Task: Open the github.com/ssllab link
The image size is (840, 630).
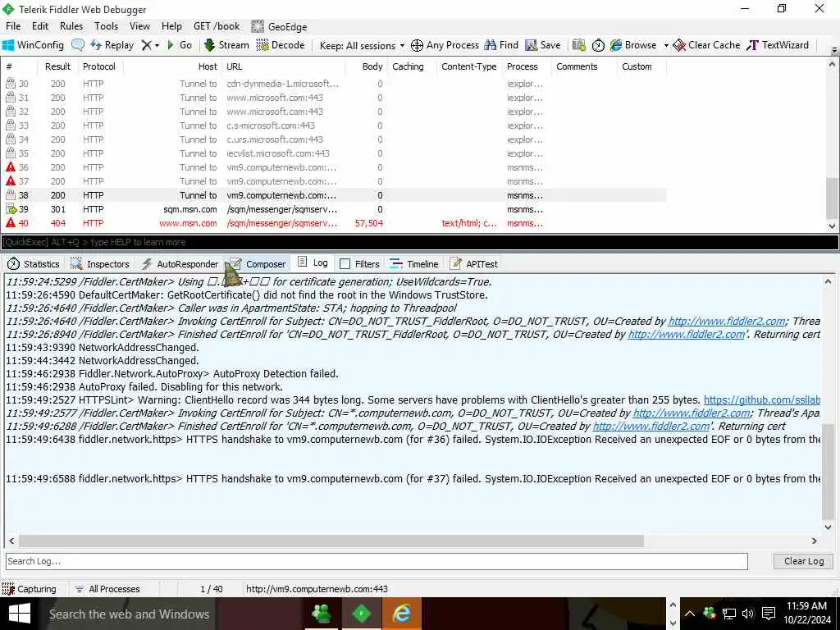Action: coord(762,399)
